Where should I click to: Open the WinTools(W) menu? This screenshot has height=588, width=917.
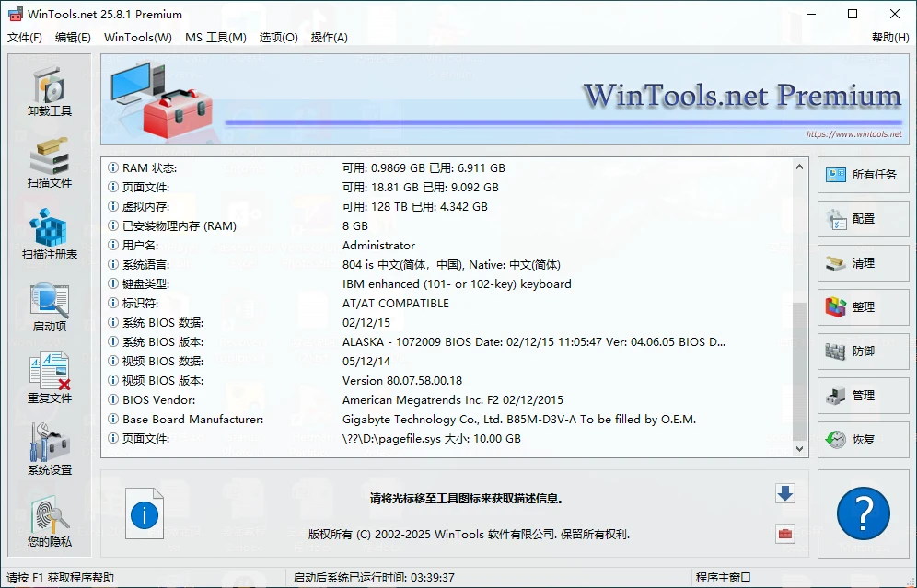click(136, 38)
